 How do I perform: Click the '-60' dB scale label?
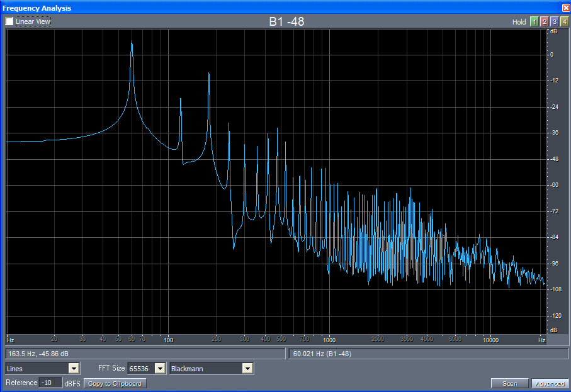(554, 185)
